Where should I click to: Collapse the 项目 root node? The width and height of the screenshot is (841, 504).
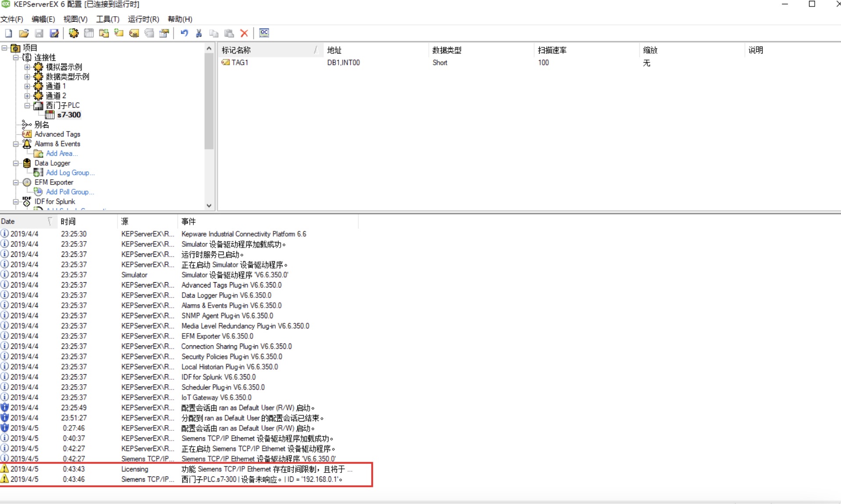pos(4,48)
